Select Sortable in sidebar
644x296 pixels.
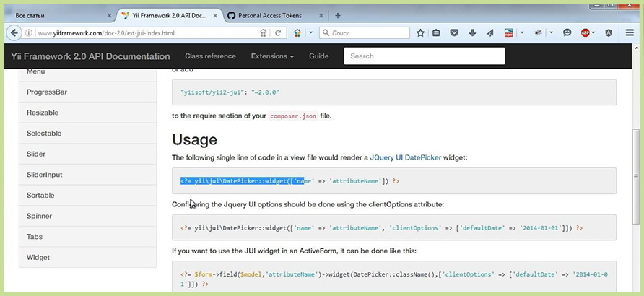click(87, 196)
